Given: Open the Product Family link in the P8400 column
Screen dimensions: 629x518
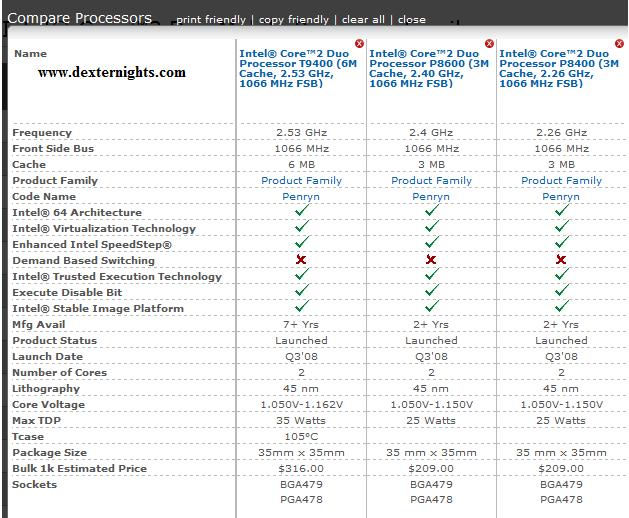Looking at the screenshot, I should (561, 181).
